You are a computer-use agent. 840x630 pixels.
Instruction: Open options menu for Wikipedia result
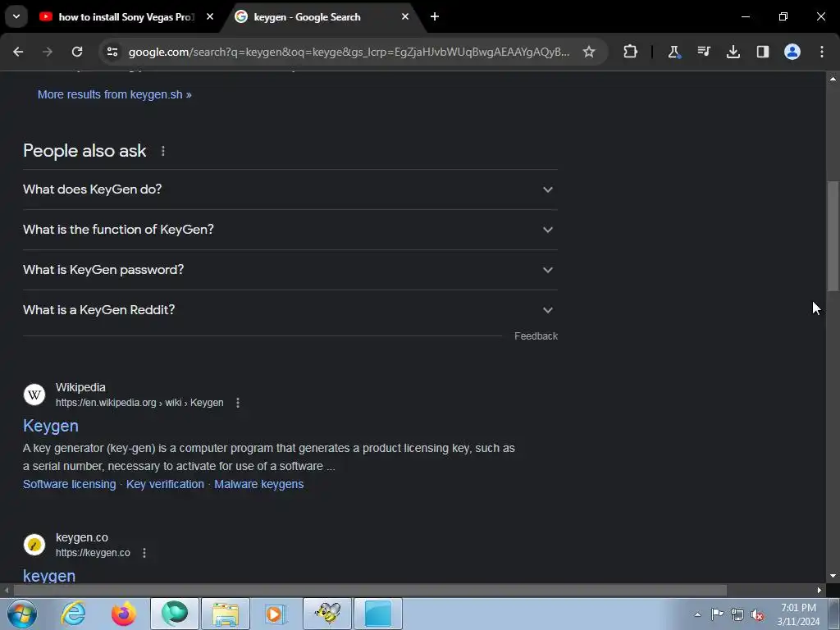click(238, 403)
